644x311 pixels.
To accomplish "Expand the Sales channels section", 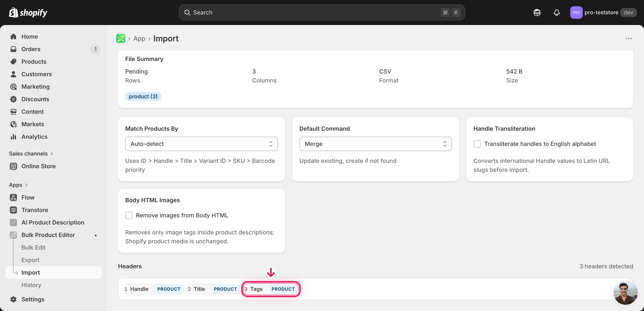I will pyautogui.click(x=31, y=153).
